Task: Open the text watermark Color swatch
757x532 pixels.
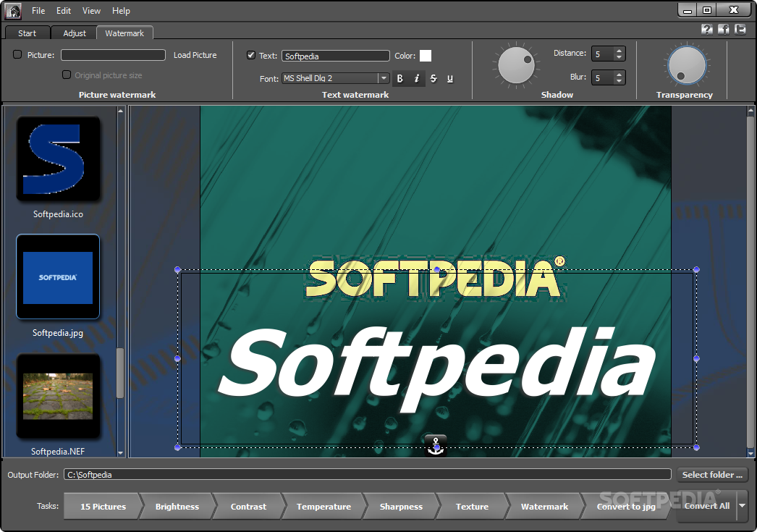Action: 426,56
